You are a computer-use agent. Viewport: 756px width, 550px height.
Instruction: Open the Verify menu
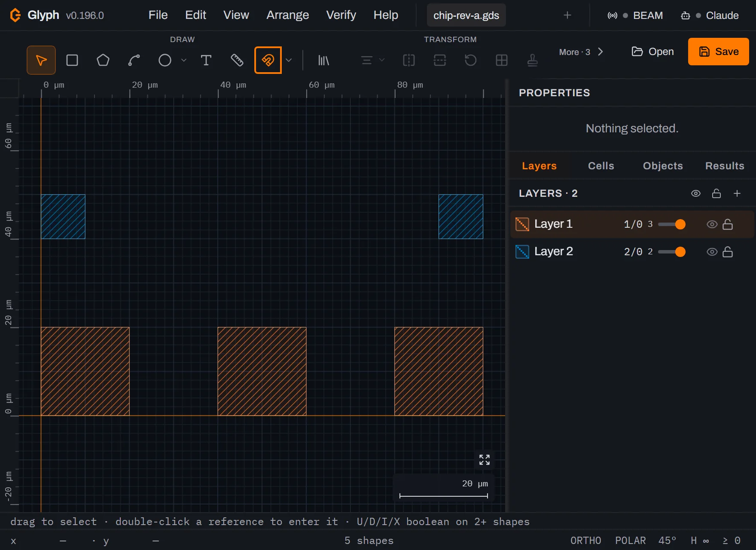pos(341,15)
